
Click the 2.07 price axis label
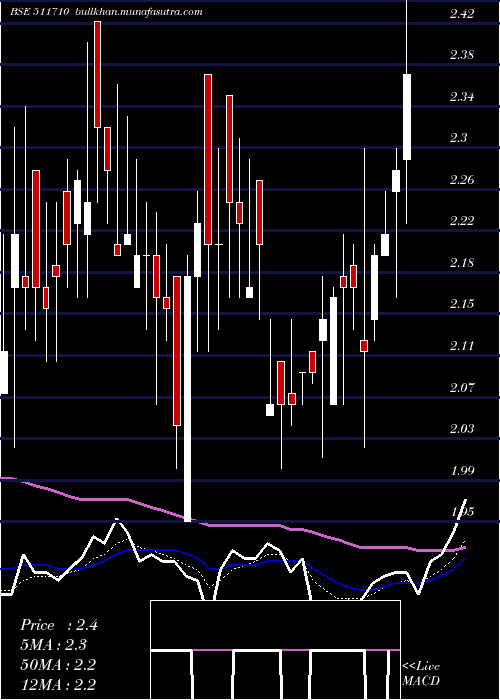pyautogui.click(x=462, y=388)
